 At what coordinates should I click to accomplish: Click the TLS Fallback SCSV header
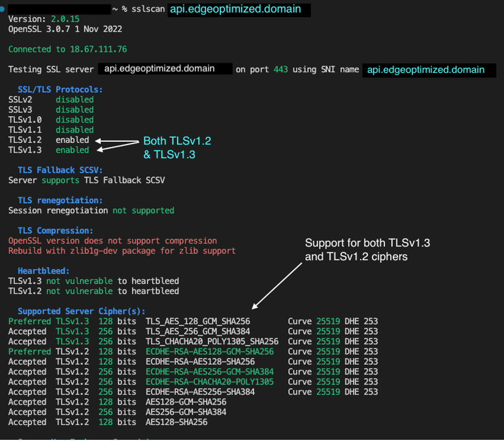(60, 170)
